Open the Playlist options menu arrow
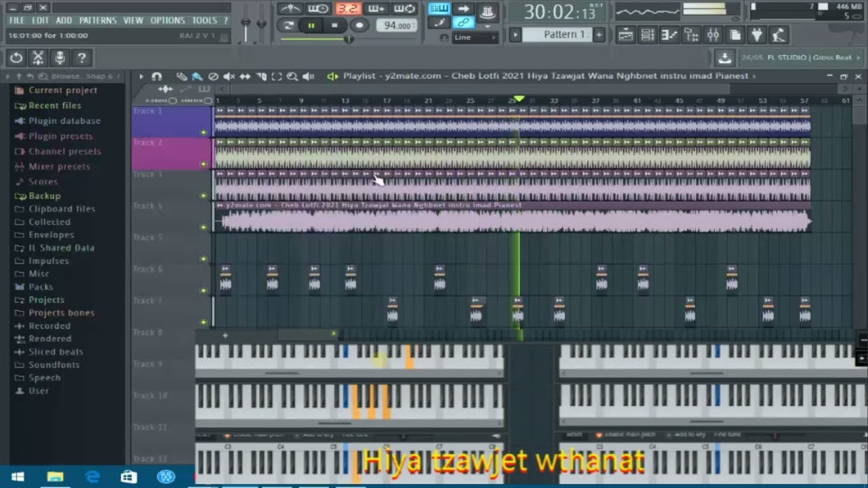 click(141, 77)
